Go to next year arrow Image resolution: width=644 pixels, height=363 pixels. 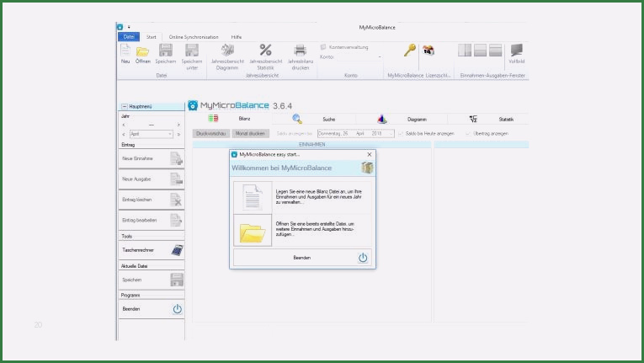tap(178, 125)
